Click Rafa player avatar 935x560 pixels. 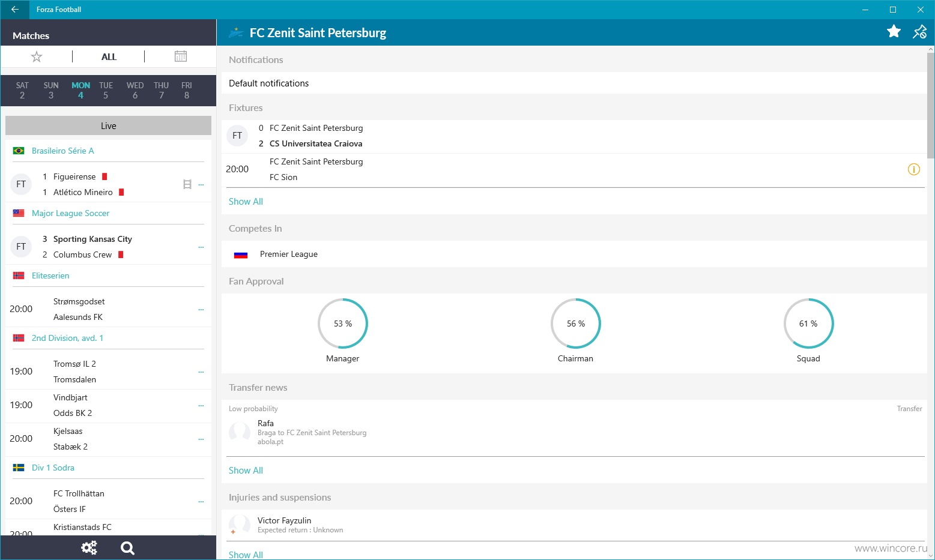[x=240, y=432]
